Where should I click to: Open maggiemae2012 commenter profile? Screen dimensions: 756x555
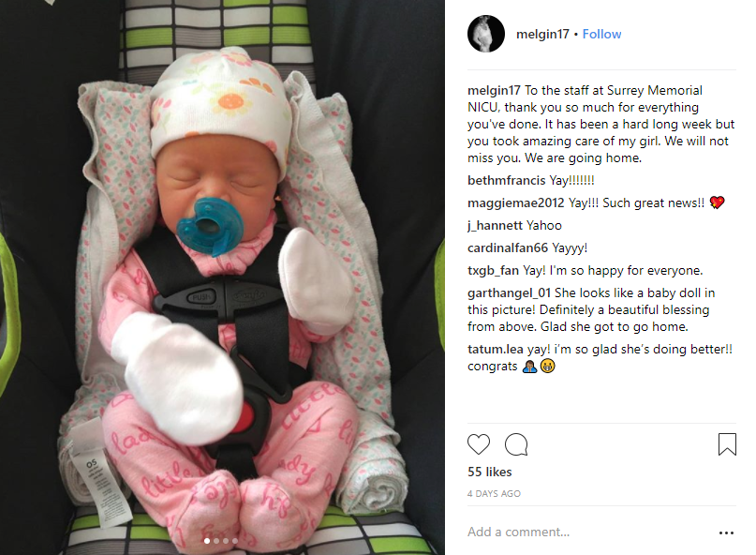click(515, 203)
